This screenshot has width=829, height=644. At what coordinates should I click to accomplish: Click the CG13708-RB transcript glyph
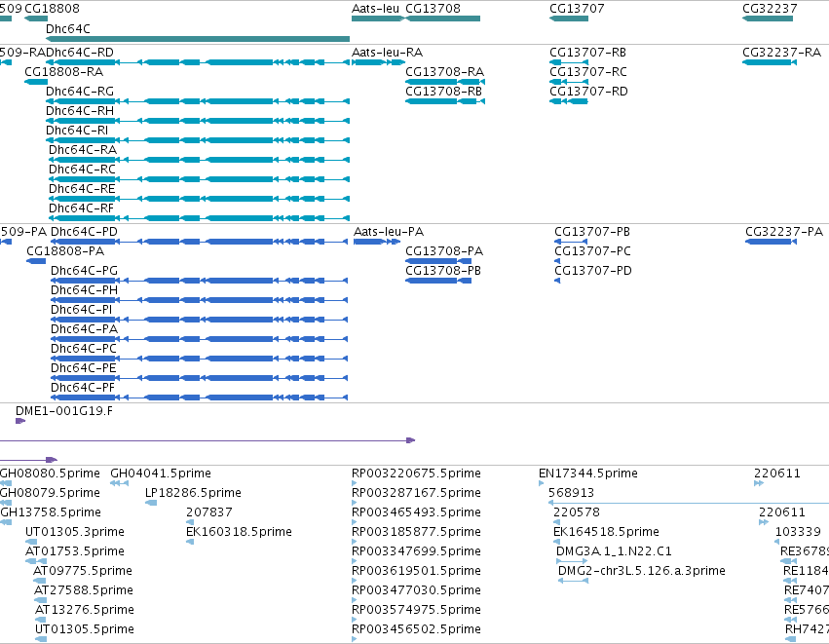pos(445,101)
